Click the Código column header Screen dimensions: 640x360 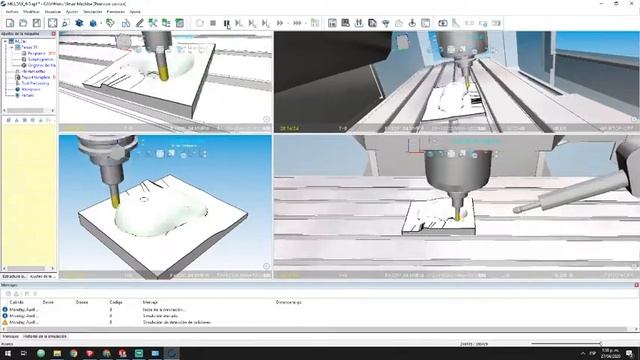pos(116,302)
